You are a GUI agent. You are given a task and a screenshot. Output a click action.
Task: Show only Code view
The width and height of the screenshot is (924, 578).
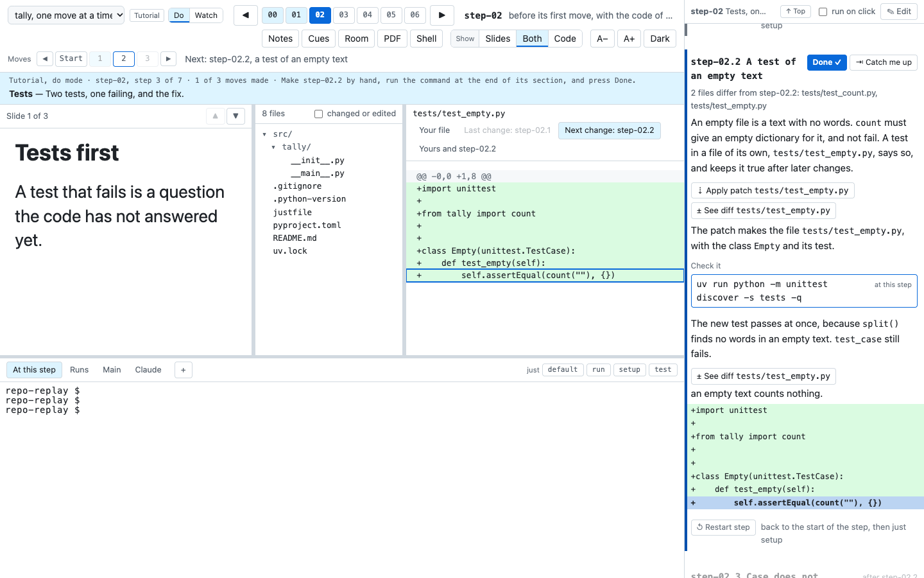pyautogui.click(x=565, y=39)
